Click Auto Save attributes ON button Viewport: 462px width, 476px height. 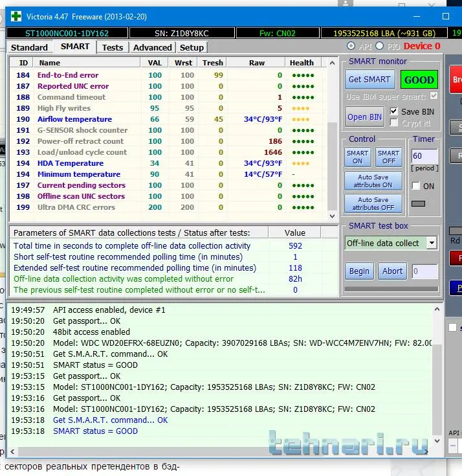pyautogui.click(x=373, y=181)
